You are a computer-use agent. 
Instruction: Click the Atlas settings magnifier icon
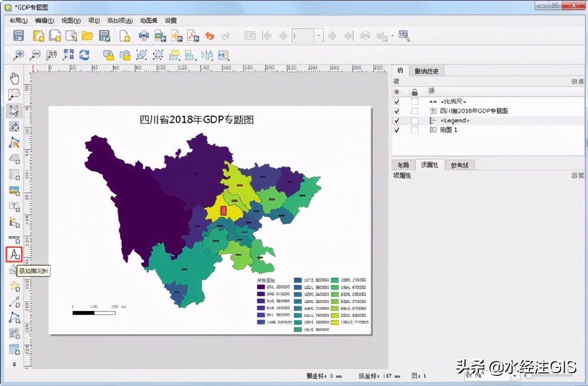pyautogui.click(x=404, y=36)
